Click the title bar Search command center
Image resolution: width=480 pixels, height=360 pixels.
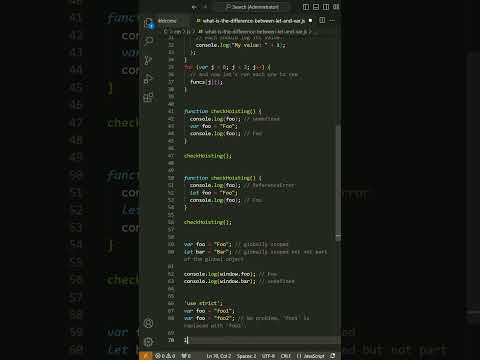pos(252,7)
